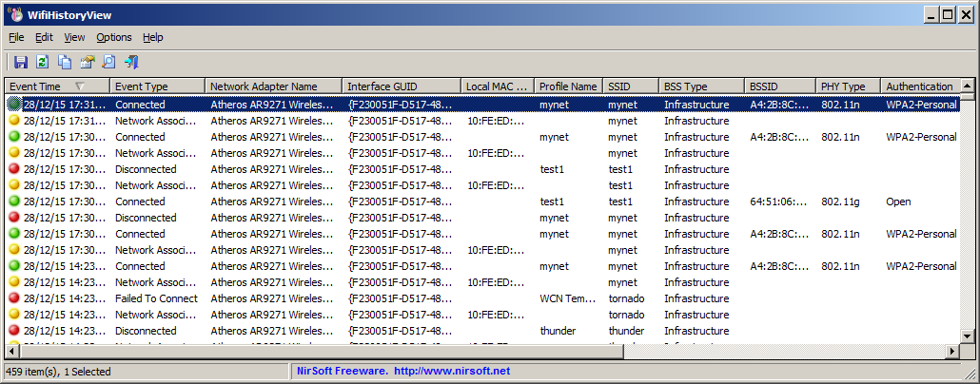Open Properties via toolbar icon

click(x=87, y=62)
